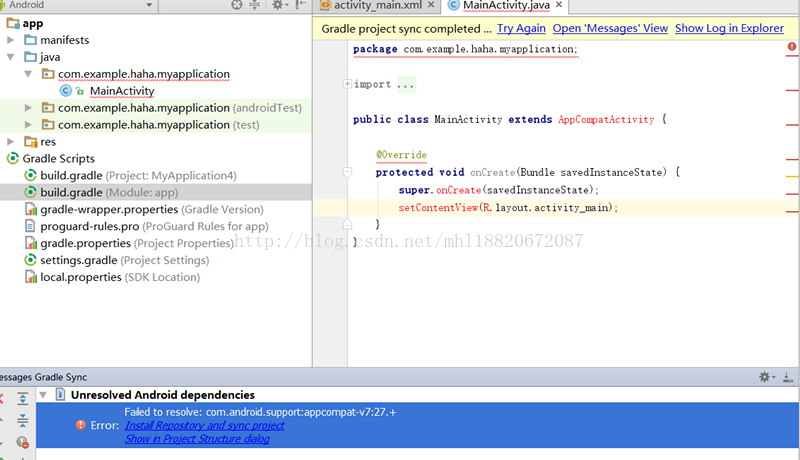The height and width of the screenshot is (460, 800).
Task: Click the collapse all icon in project toolbar
Action: click(255, 5)
